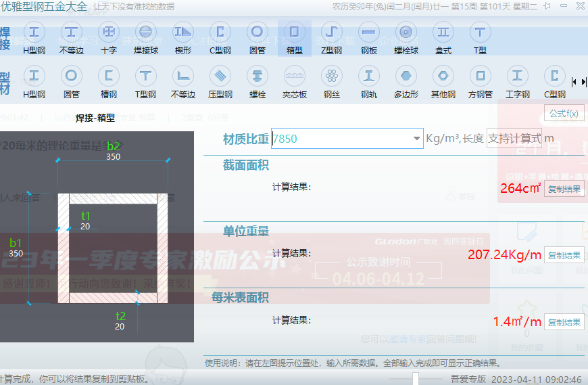588x385 pixels.
Task: Copy the 207.24Kg/m unit weight result
Action: [x=564, y=256]
